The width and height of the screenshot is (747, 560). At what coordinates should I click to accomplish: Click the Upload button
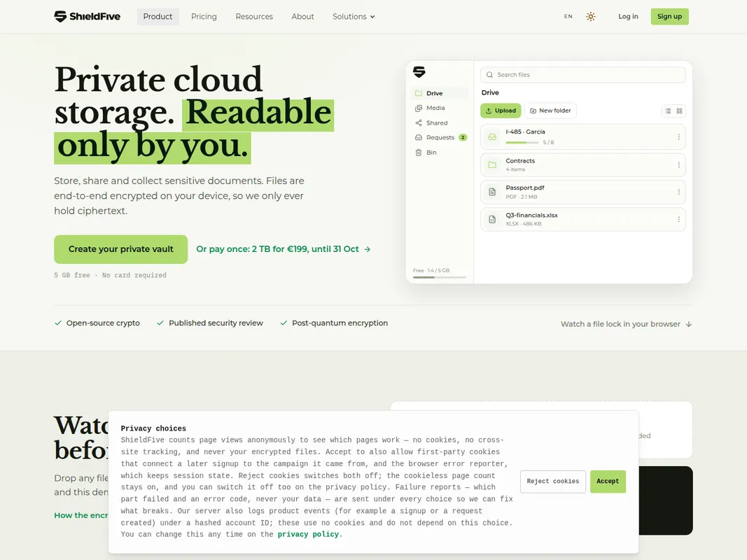[501, 111]
